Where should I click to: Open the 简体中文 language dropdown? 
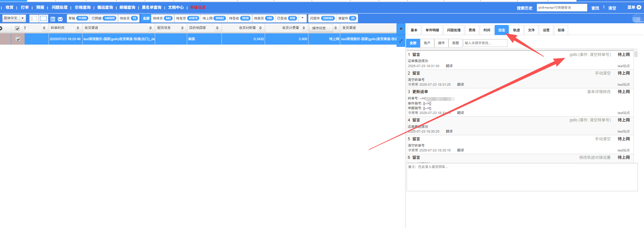coord(14,18)
